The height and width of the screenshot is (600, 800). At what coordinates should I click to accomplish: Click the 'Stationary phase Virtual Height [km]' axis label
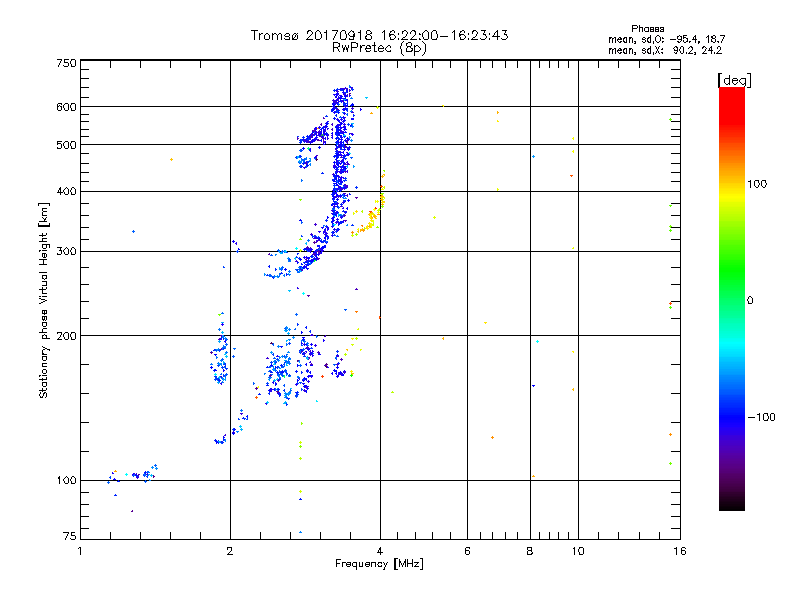tap(44, 300)
